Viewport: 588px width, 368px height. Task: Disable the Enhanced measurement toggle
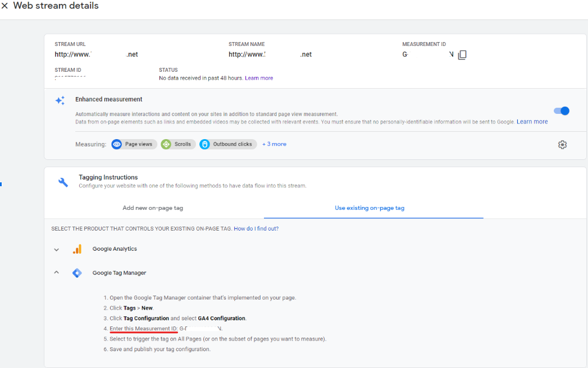[562, 111]
